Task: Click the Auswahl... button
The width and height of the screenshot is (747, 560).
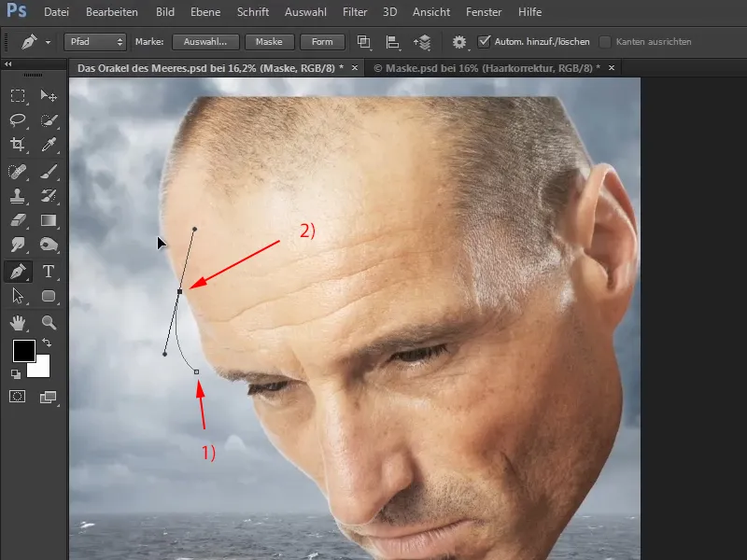Action: click(x=205, y=42)
